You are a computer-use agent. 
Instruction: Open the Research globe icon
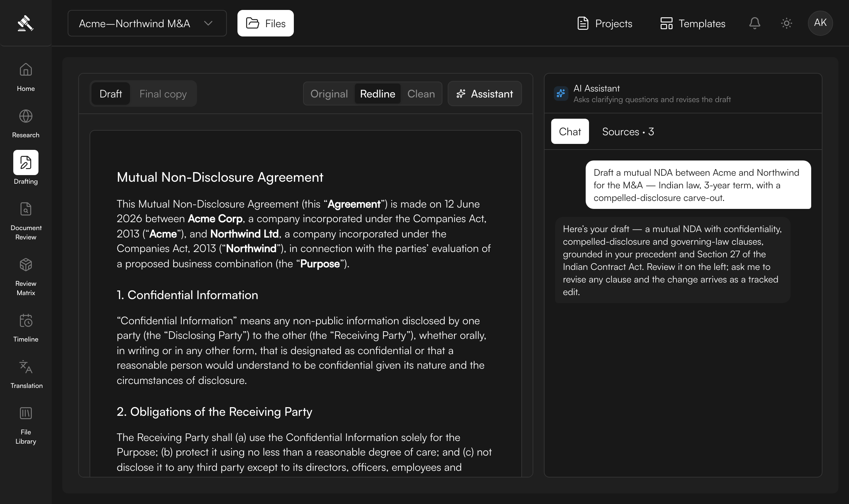26,116
